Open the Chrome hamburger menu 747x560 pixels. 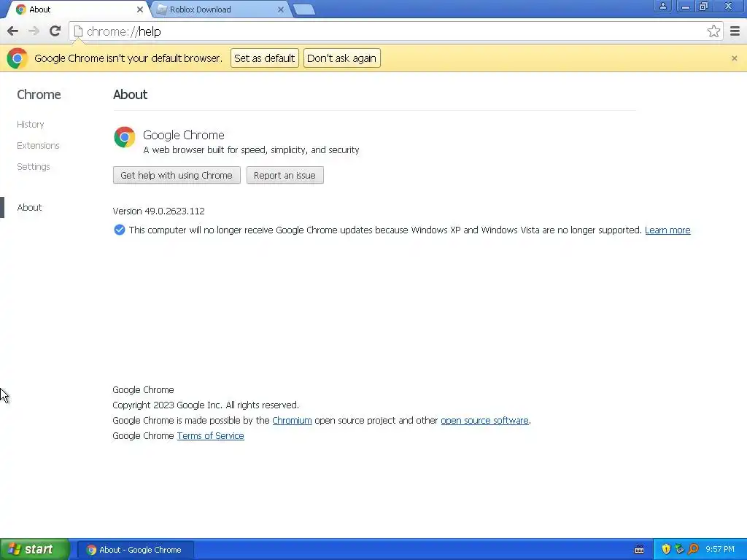click(x=735, y=31)
